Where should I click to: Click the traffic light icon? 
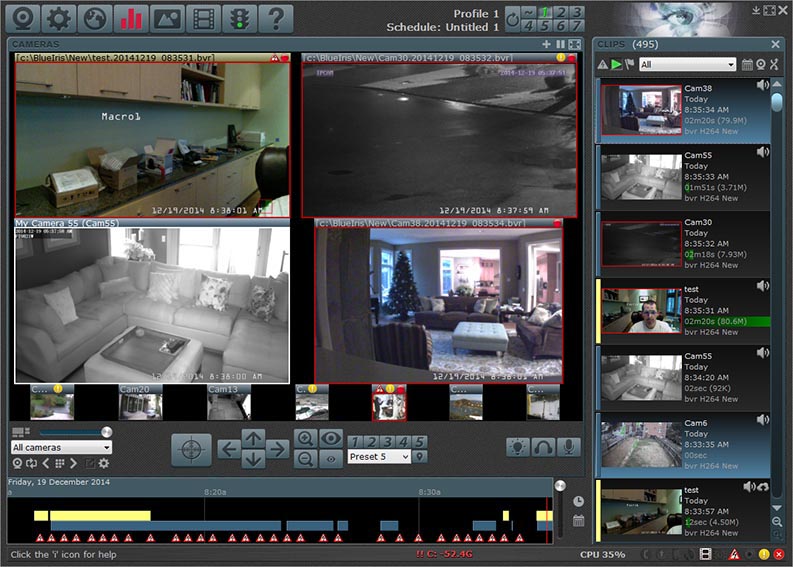click(x=239, y=19)
